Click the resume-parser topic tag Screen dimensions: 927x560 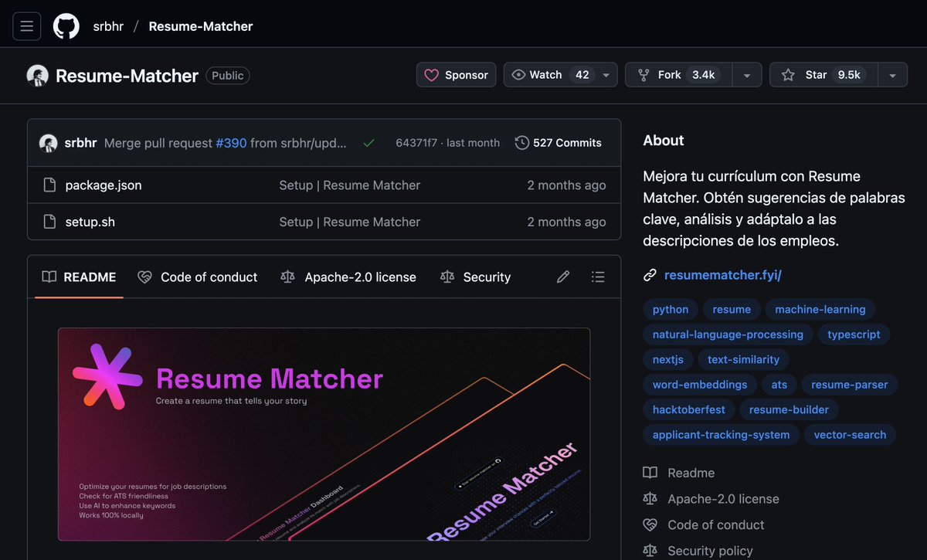coord(850,385)
